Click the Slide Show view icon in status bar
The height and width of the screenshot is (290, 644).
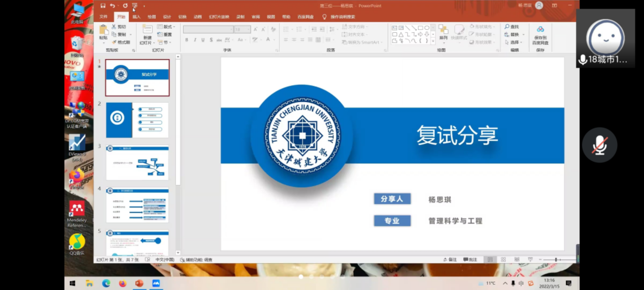(x=530, y=260)
